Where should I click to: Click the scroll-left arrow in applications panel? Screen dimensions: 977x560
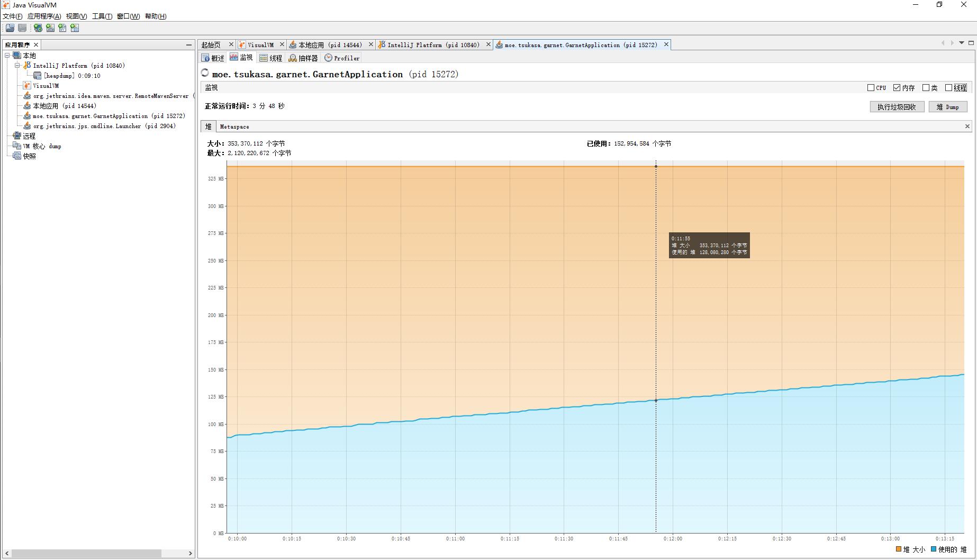pyautogui.click(x=7, y=553)
